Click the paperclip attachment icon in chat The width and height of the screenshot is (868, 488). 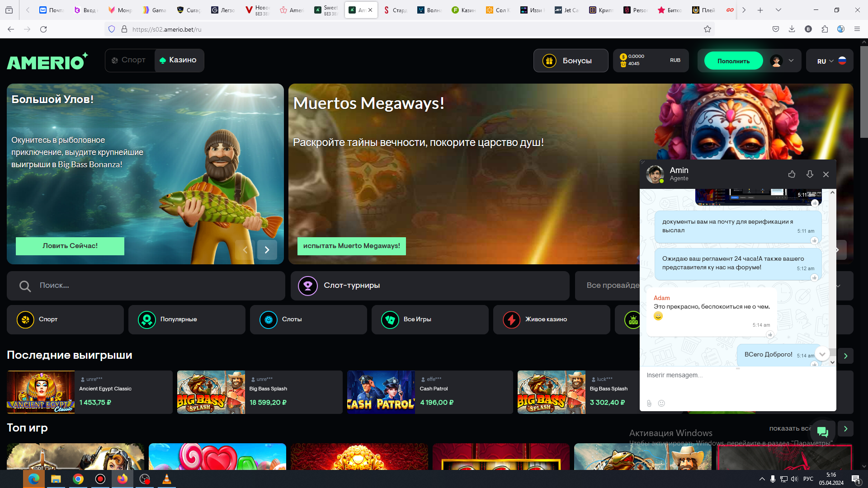tap(649, 403)
